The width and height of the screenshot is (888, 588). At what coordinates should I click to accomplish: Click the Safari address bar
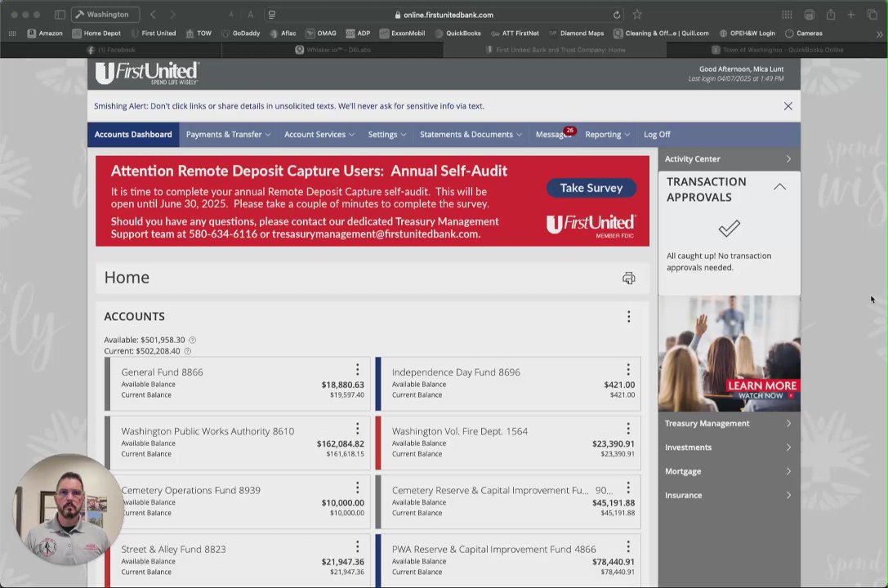click(444, 15)
